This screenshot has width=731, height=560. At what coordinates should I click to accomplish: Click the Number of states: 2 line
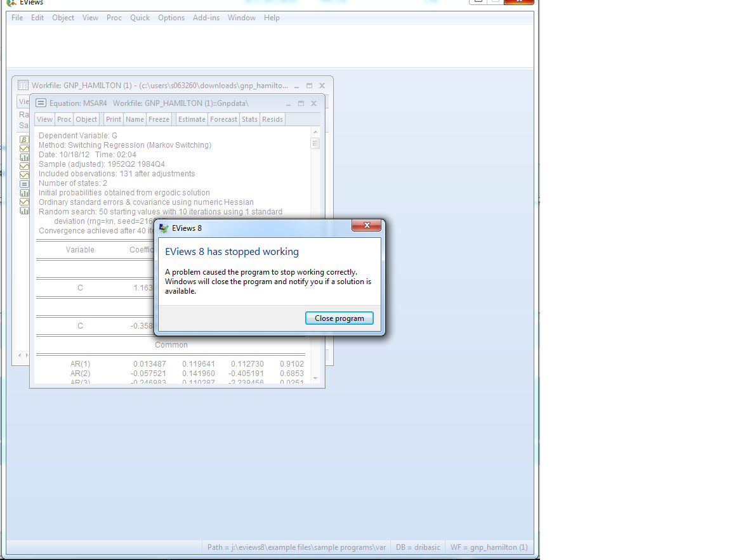tap(73, 183)
